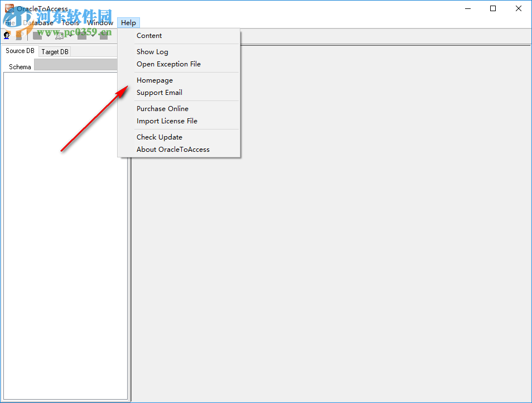Open the Database menu
This screenshot has width=532, height=403.
point(38,23)
